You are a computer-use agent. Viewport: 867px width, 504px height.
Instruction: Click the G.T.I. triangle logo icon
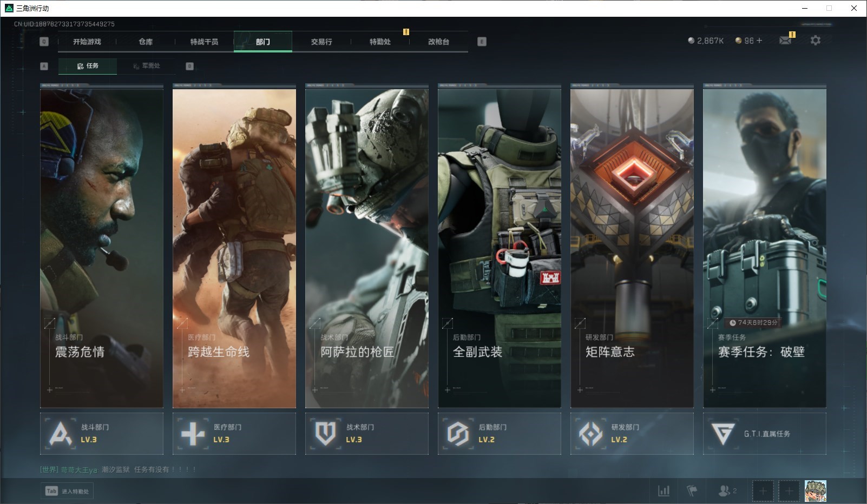point(723,434)
